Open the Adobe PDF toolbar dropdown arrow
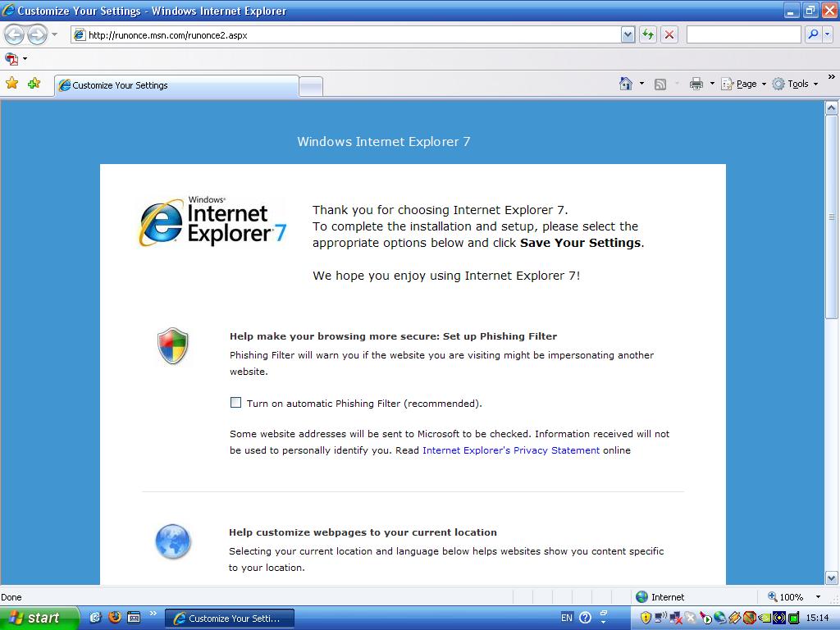The width and height of the screenshot is (840, 630). pos(25,58)
